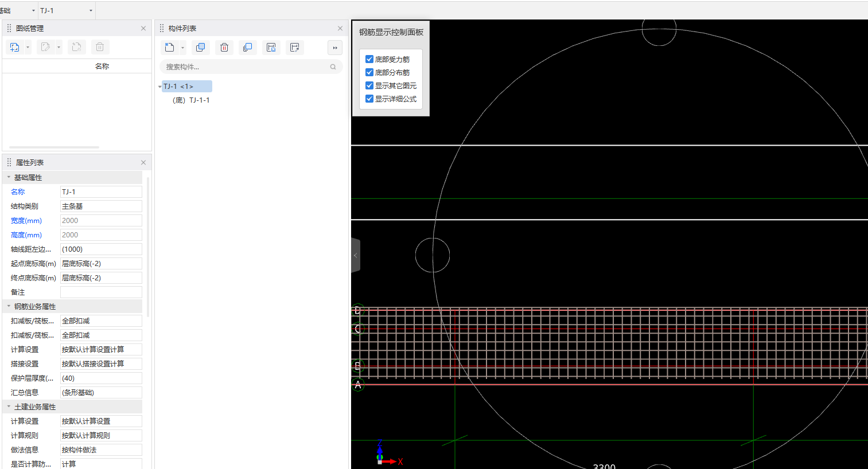The image size is (868, 469).
Task: Click the empty 备注 field
Action: (x=101, y=292)
